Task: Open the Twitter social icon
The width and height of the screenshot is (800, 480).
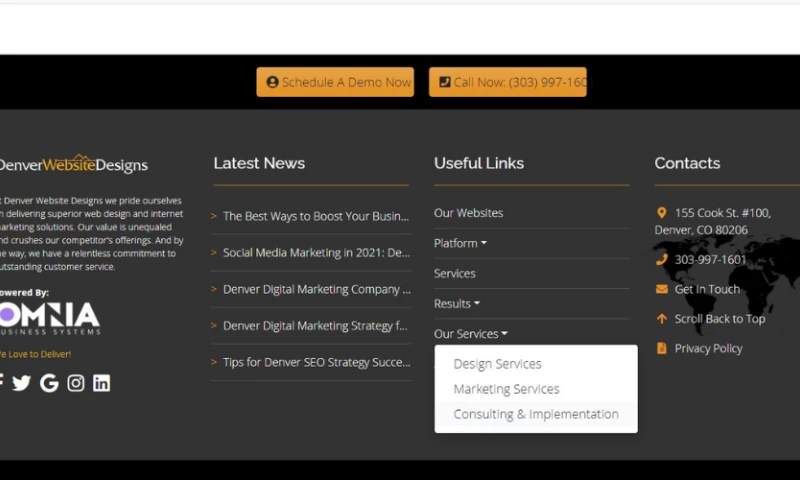Action: pyautogui.click(x=21, y=383)
